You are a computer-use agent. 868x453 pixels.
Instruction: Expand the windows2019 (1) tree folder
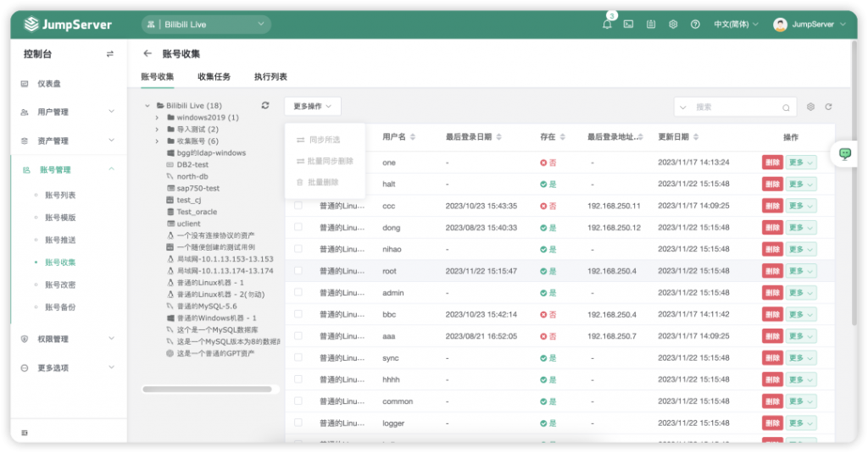[157, 117]
